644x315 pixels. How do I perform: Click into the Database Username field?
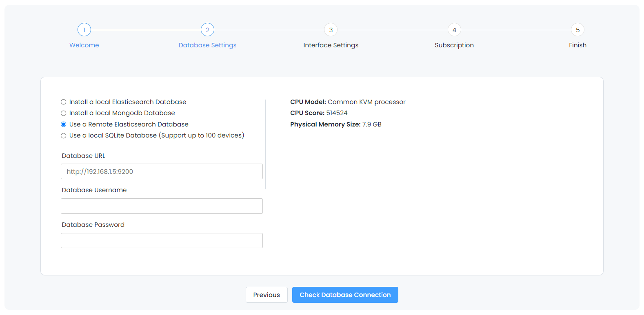[162, 206]
